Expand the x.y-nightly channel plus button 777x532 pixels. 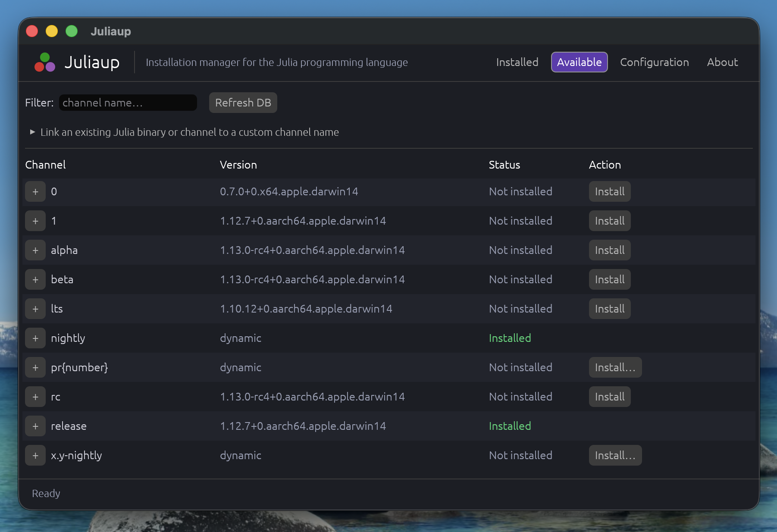pyautogui.click(x=35, y=455)
